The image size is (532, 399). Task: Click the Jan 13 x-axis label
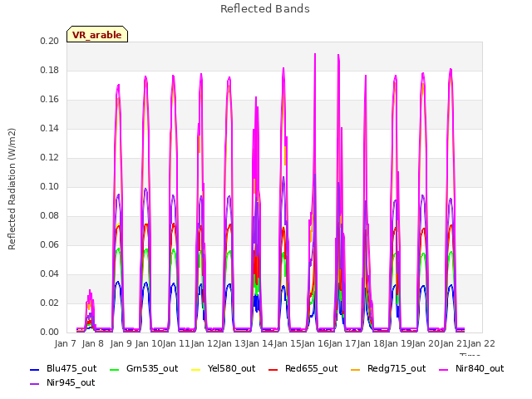coord(232,343)
